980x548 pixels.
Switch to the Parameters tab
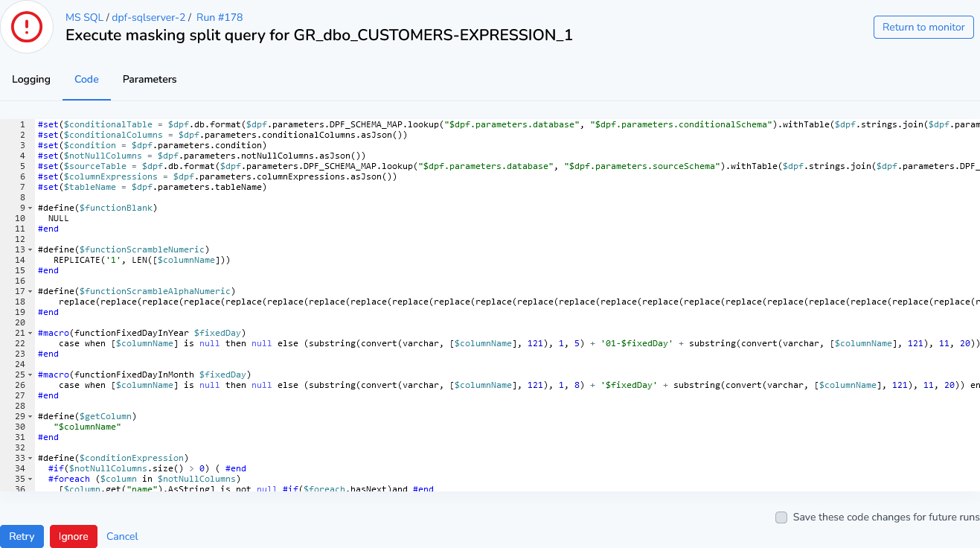point(149,79)
